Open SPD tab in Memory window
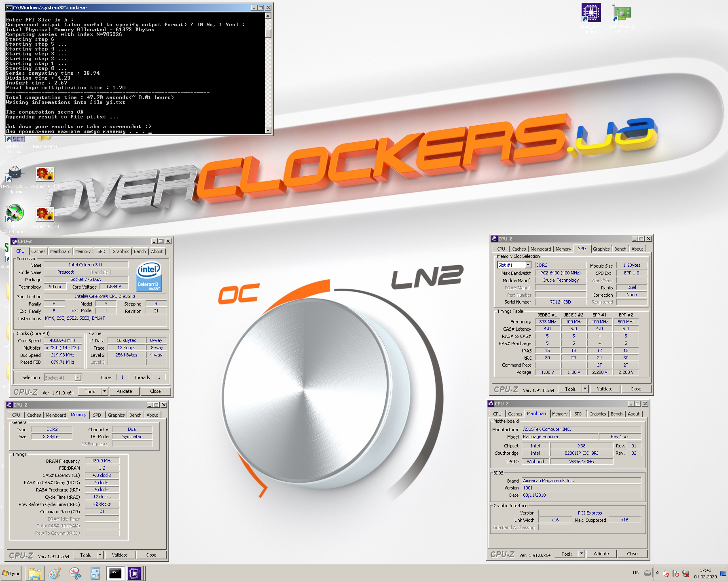Screen dimensions: 728x582 tap(97, 415)
